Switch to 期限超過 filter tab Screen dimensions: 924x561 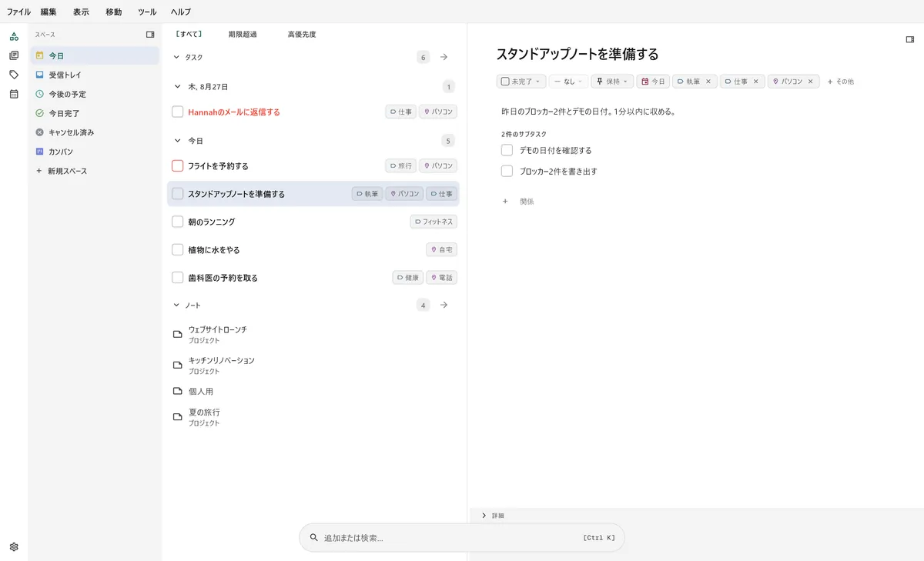point(243,34)
